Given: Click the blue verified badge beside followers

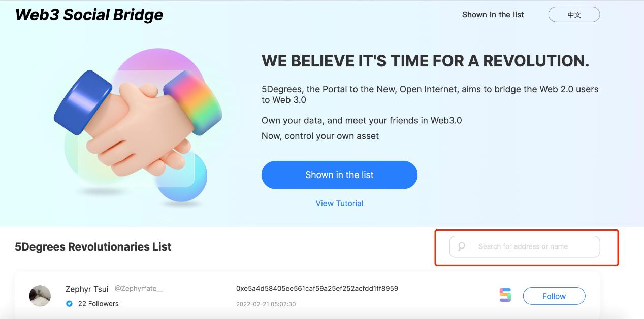Looking at the screenshot, I should (x=70, y=304).
